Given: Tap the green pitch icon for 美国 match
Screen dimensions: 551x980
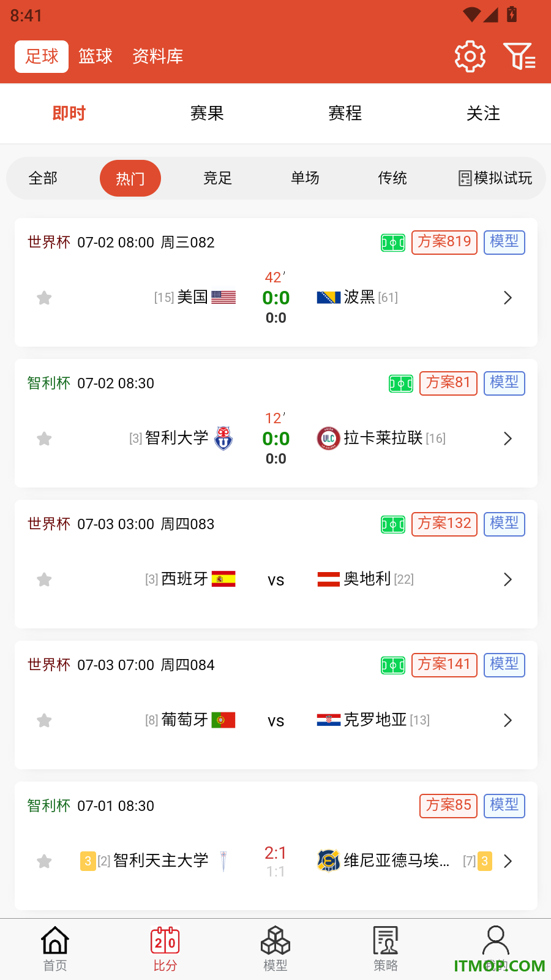Looking at the screenshot, I should [x=393, y=243].
